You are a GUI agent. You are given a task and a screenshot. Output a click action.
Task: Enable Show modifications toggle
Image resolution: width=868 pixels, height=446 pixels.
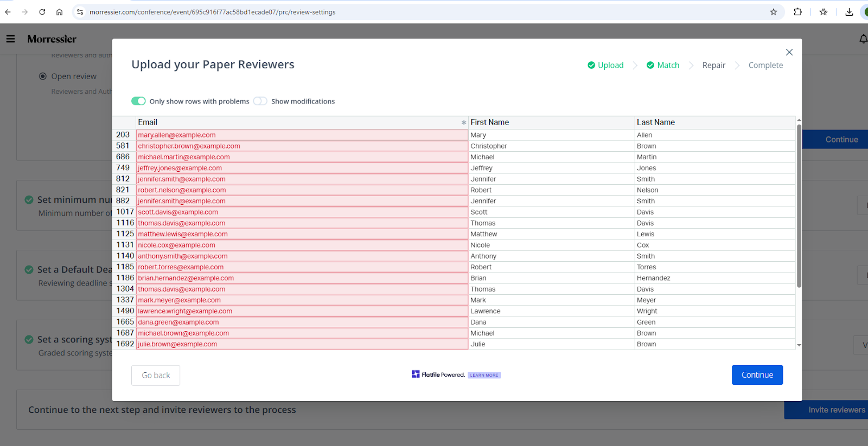[260, 101]
